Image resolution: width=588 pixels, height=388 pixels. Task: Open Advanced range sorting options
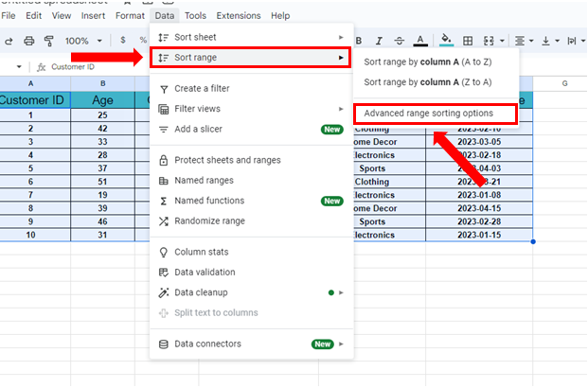point(436,114)
